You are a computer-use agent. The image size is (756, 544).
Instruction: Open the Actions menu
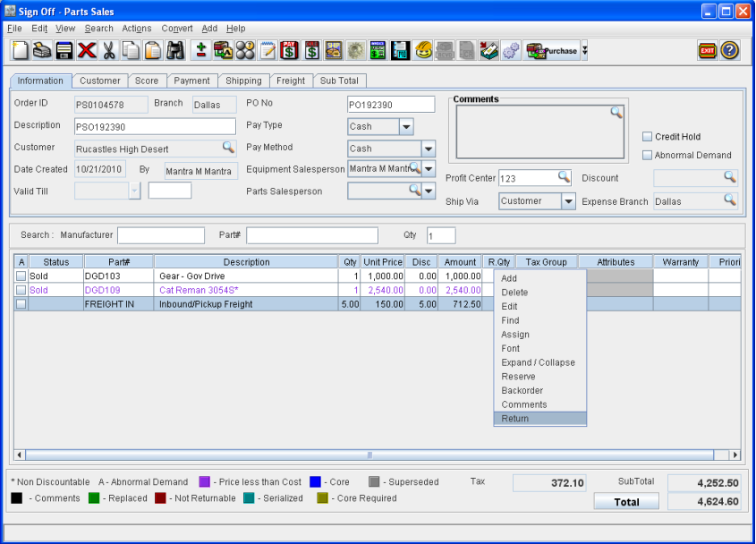(x=137, y=29)
